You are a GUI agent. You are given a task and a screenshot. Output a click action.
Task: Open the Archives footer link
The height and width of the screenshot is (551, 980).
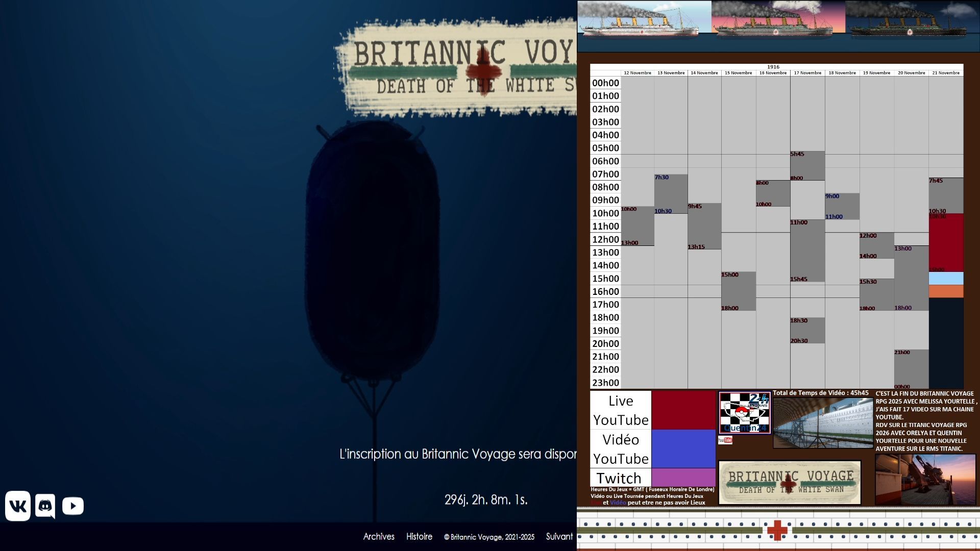(378, 537)
